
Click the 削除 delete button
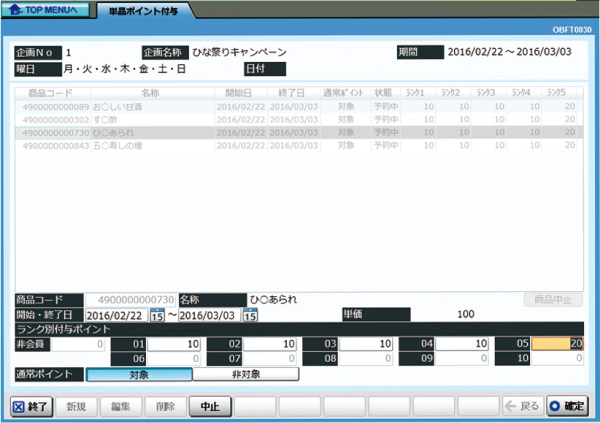point(165,407)
